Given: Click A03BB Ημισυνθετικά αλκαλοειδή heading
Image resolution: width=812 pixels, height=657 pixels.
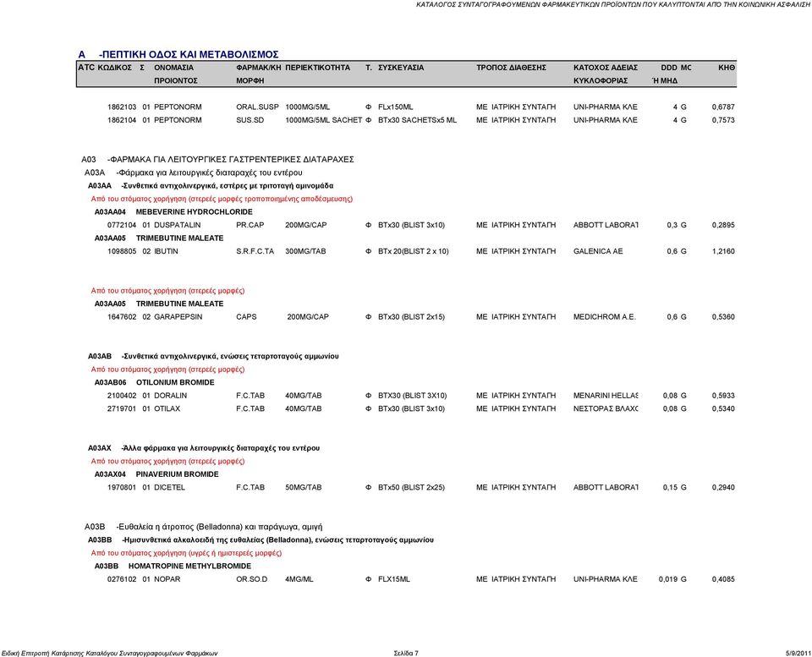Looking at the screenshot, I should pyautogui.click(x=261, y=540).
